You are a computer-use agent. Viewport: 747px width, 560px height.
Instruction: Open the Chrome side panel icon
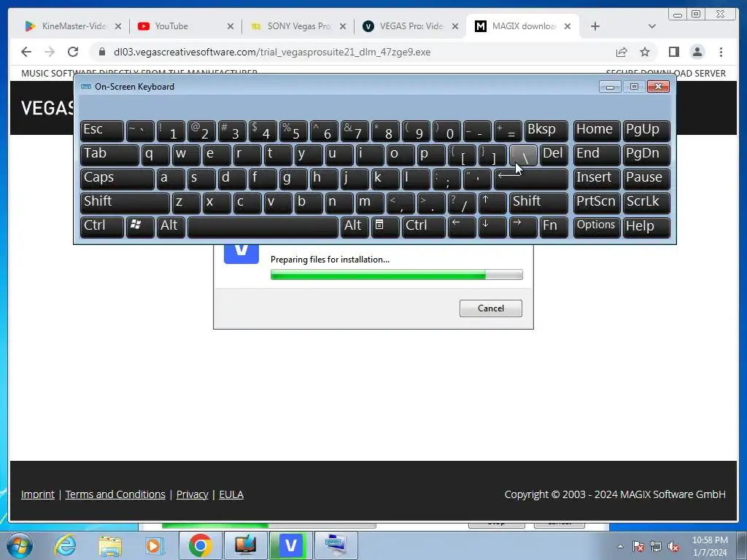coord(673,52)
